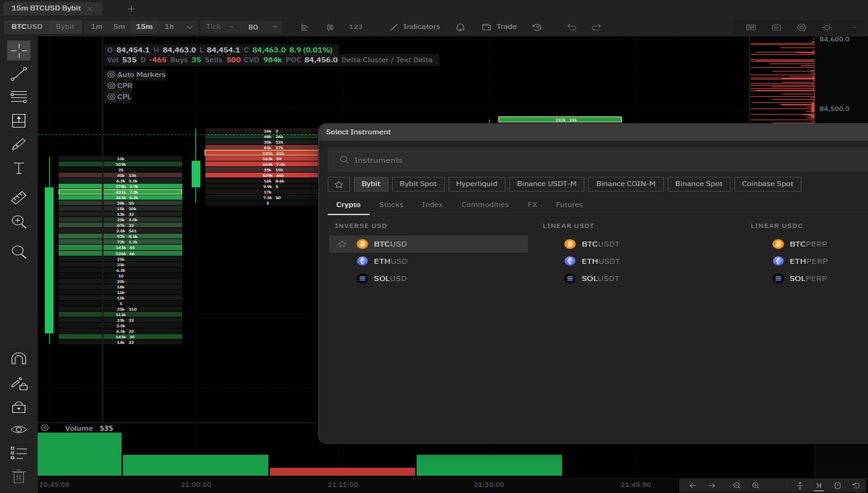
Task: Add a new chart tab with plus
Action: (x=131, y=8)
